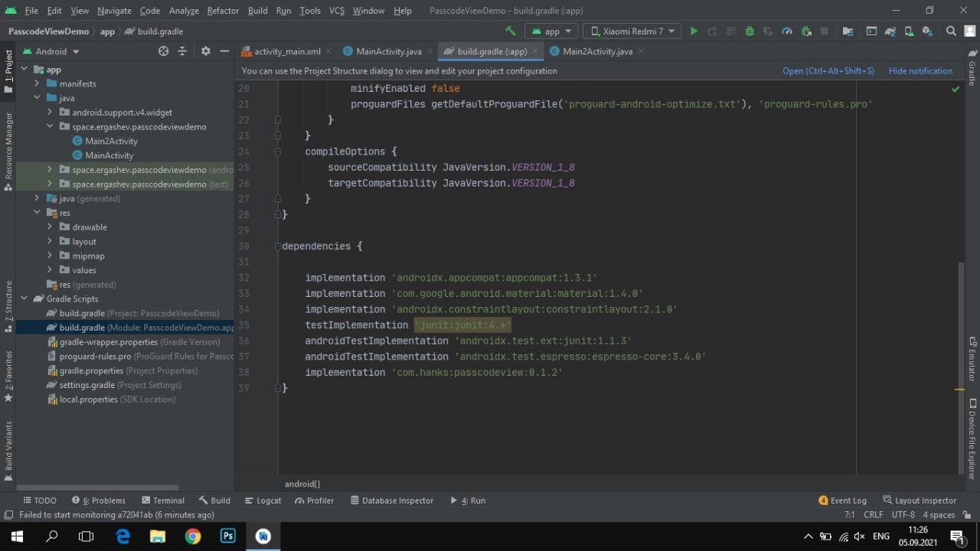Click the Run Anything console icon

[871, 31]
